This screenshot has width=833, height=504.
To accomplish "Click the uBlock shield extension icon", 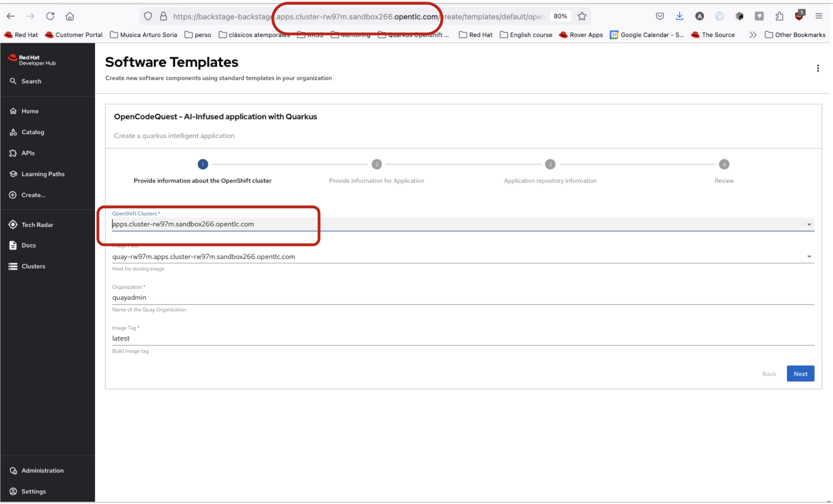I will click(x=799, y=16).
